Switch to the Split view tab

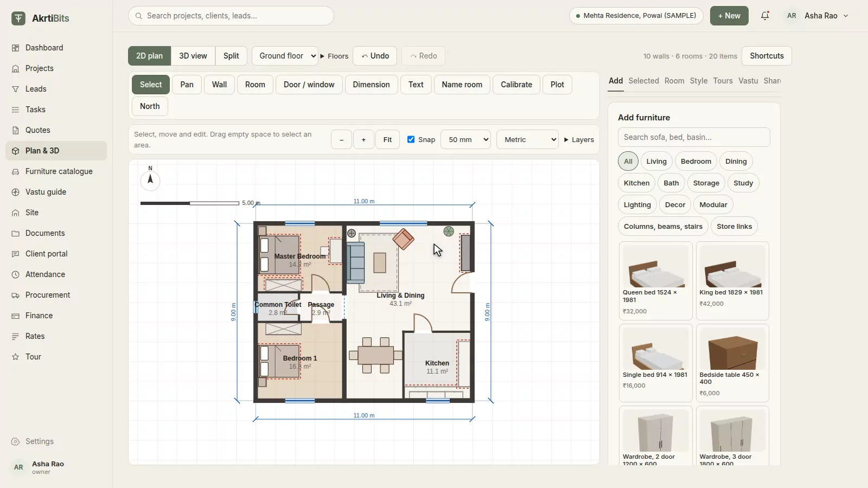click(231, 56)
